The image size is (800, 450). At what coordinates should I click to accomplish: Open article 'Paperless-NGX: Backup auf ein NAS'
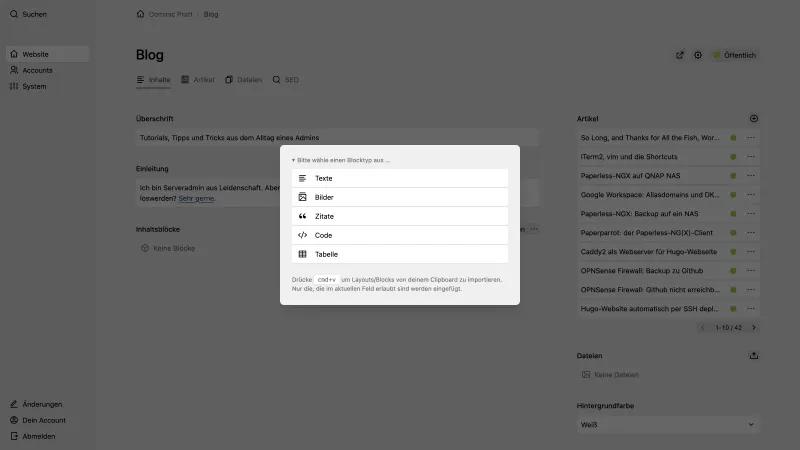[x=639, y=214]
